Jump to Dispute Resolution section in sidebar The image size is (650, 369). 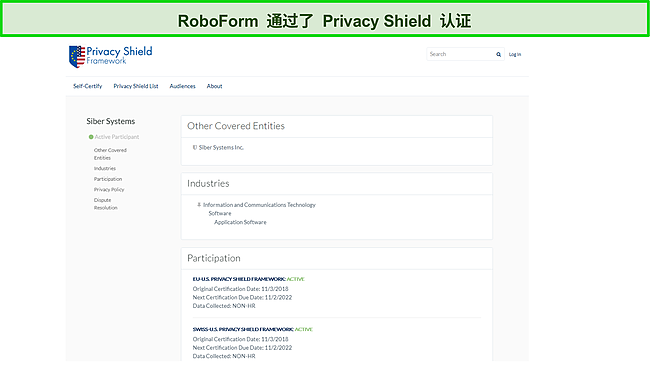click(106, 204)
